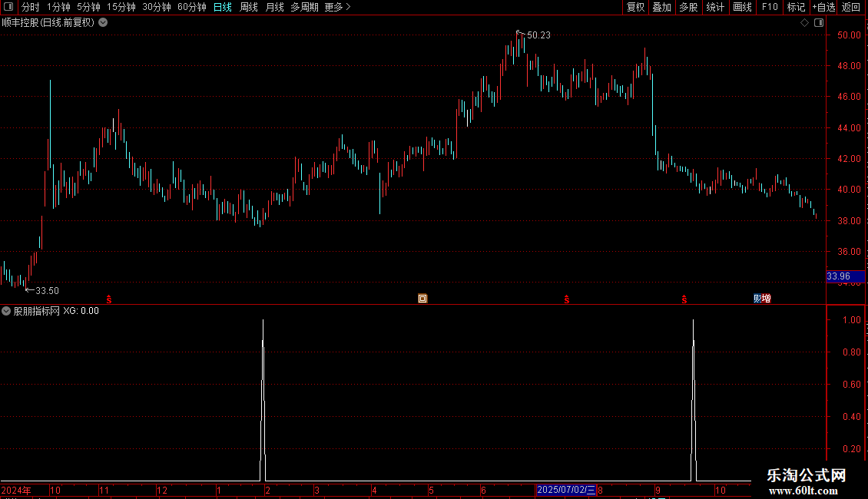The height and width of the screenshot is (499, 868).
Task: Expand the 更多 periods menu
Action: coord(337,7)
